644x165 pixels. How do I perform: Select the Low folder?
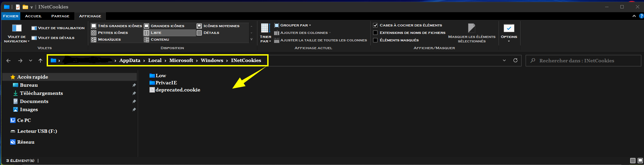158,76
